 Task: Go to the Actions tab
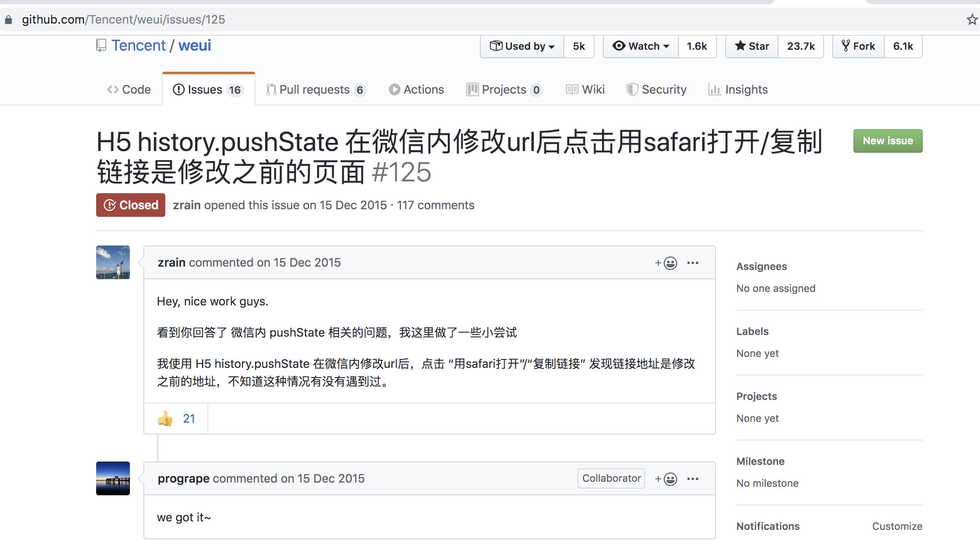coord(416,89)
